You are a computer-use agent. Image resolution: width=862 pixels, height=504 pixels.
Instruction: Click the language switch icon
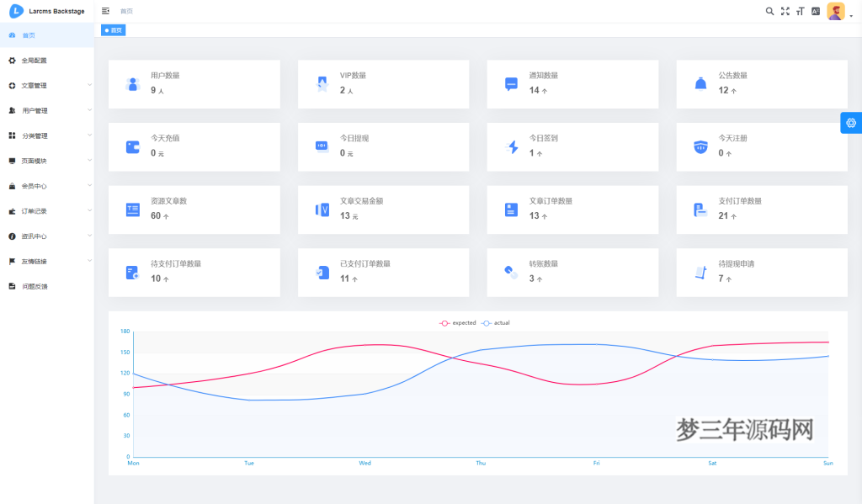coord(816,11)
